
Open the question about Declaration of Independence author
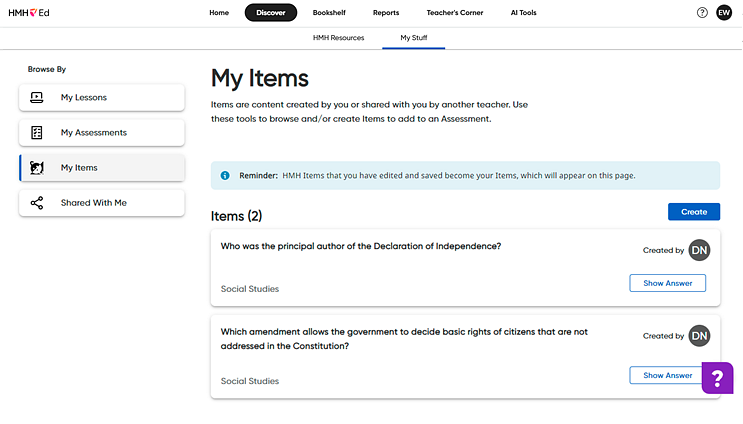pos(361,246)
